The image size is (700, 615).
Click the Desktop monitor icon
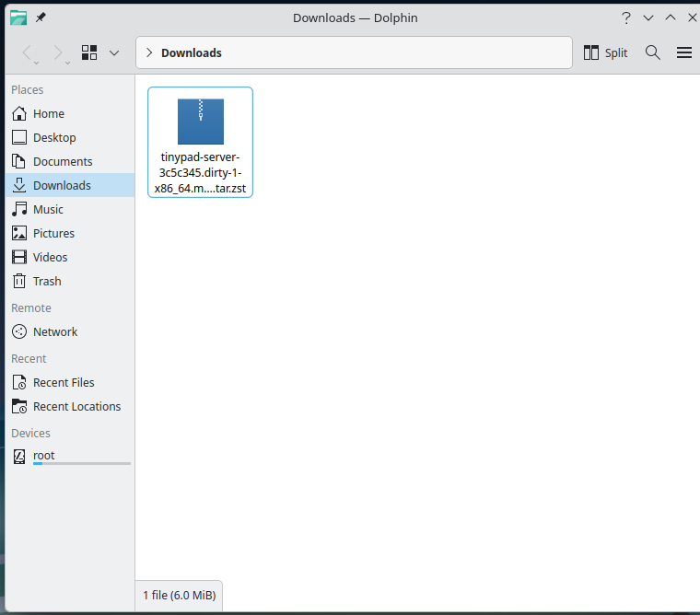19,137
